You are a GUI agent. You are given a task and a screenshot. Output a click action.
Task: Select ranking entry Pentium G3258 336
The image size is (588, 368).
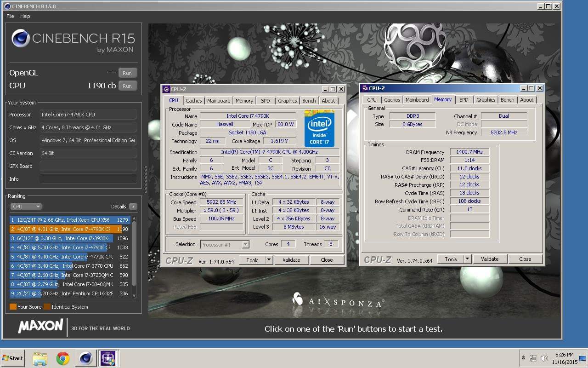[70, 293]
